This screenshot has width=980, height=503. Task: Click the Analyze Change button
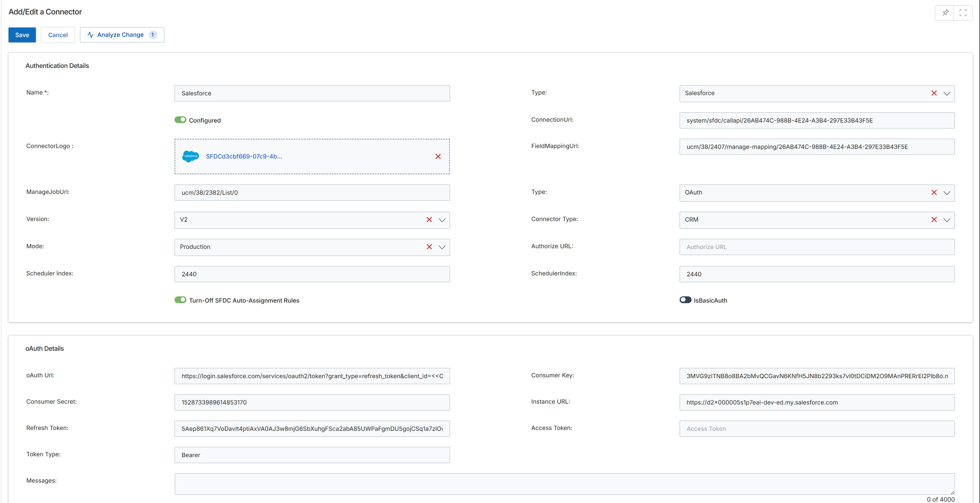click(122, 35)
